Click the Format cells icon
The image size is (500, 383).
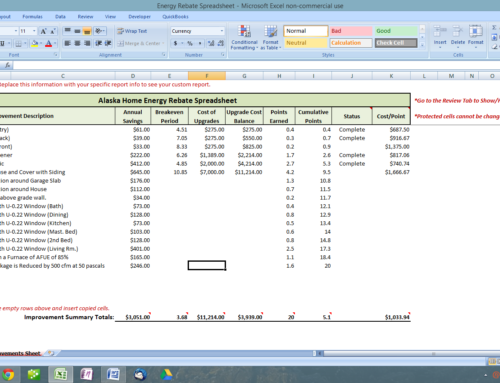click(x=475, y=36)
